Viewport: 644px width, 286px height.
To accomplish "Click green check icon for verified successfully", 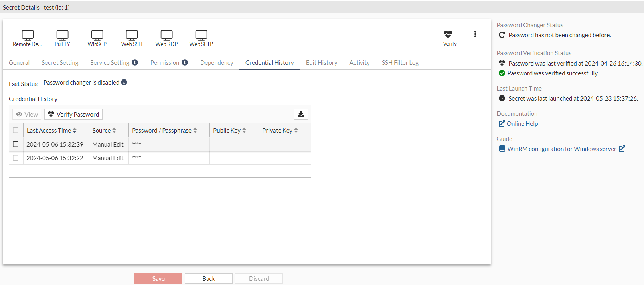I will coord(502,73).
